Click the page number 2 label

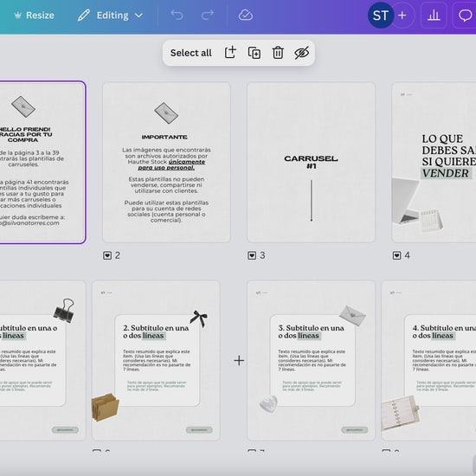pyautogui.click(x=118, y=255)
